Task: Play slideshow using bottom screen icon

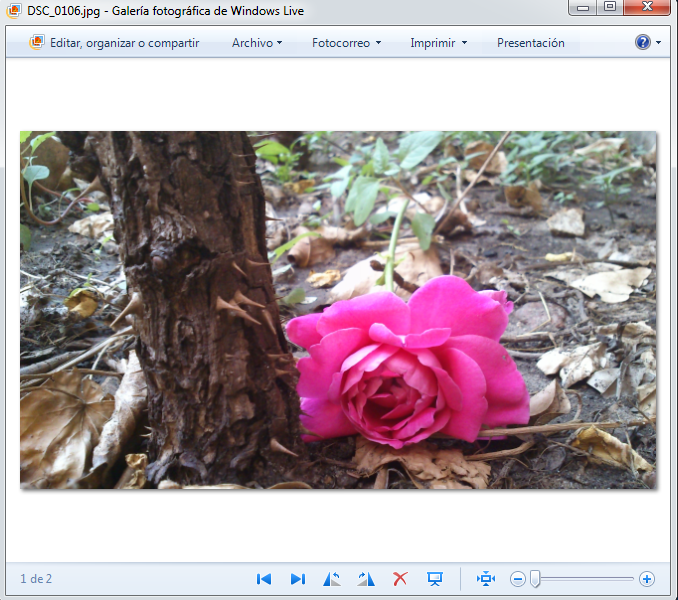Action: click(435, 579)
